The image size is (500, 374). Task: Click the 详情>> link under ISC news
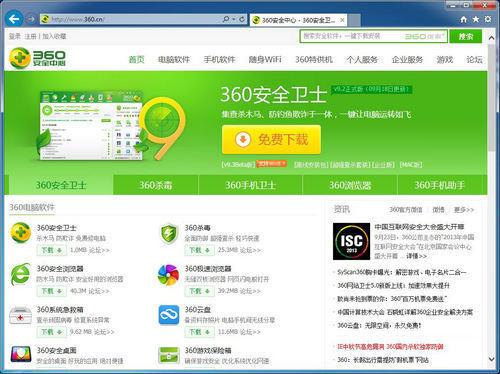(416, 256)
